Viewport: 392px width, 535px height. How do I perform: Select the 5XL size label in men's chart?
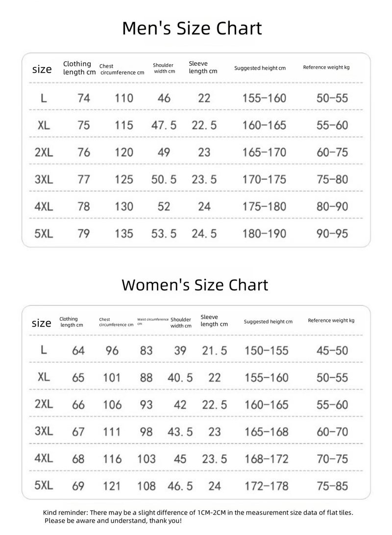44,234
